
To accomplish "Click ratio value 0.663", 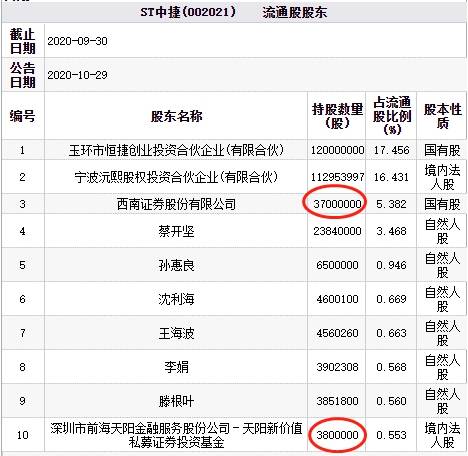I will pyautogui.click(x=391, y=333).
